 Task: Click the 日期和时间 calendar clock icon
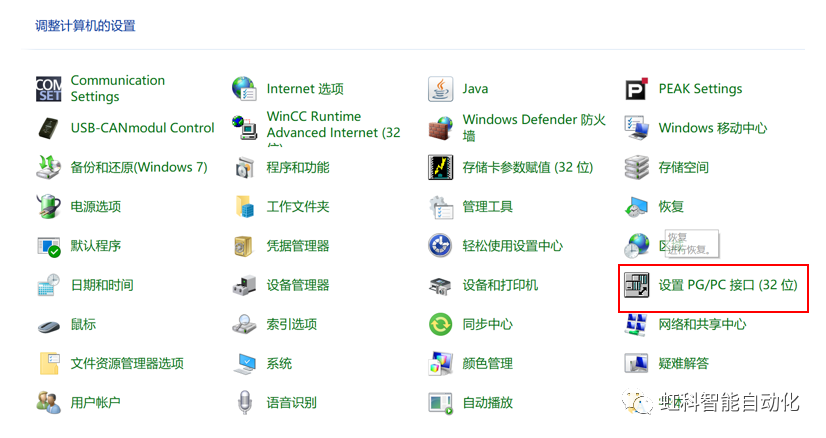pyautogui.click(x=48, y=285)
